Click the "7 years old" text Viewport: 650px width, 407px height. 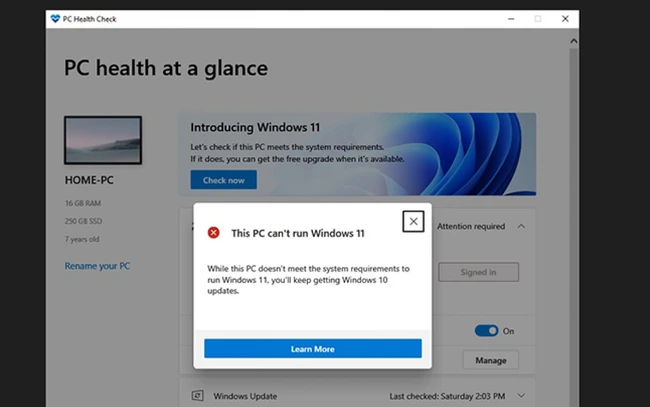point(82,239)
